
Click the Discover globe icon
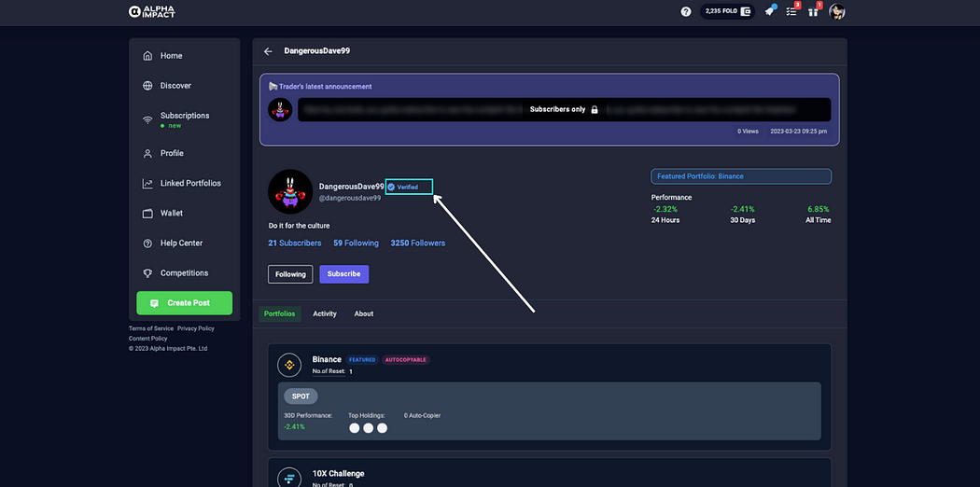147,86
